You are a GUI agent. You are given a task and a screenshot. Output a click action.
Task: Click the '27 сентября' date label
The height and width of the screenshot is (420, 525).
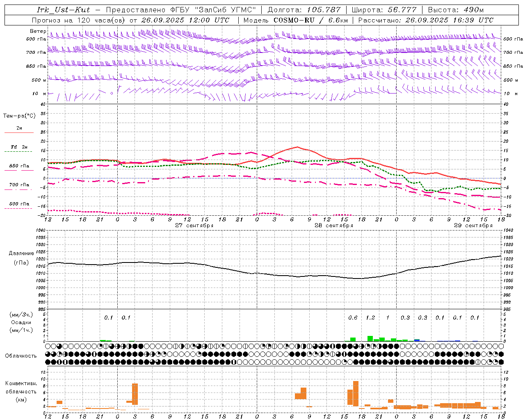194,226
